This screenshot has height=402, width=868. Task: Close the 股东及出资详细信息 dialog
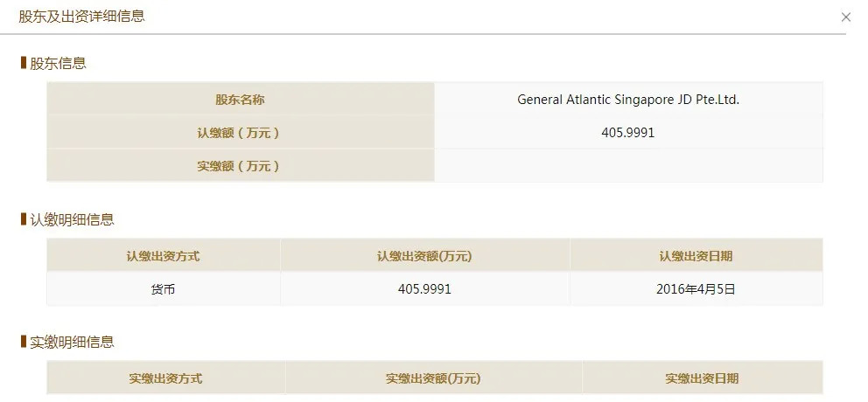pos(845,17)
